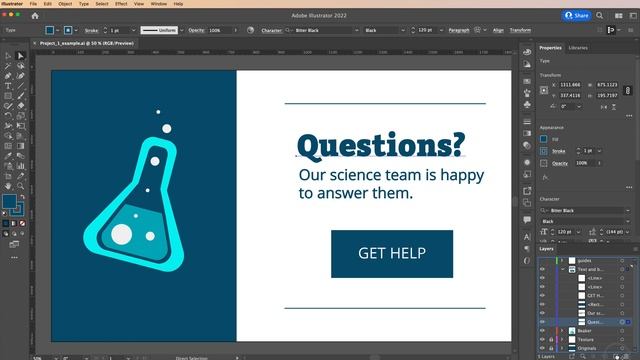This screenshot has height=360, width=640.
Task: Toggle visibility of the Our sc... sublayer
Action: (542, 313)
